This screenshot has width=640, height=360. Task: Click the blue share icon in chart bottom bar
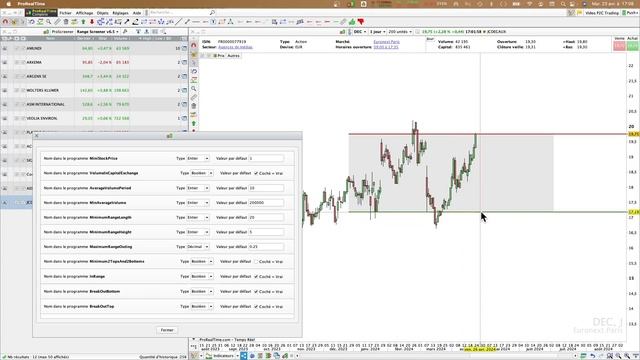(244, 356)
